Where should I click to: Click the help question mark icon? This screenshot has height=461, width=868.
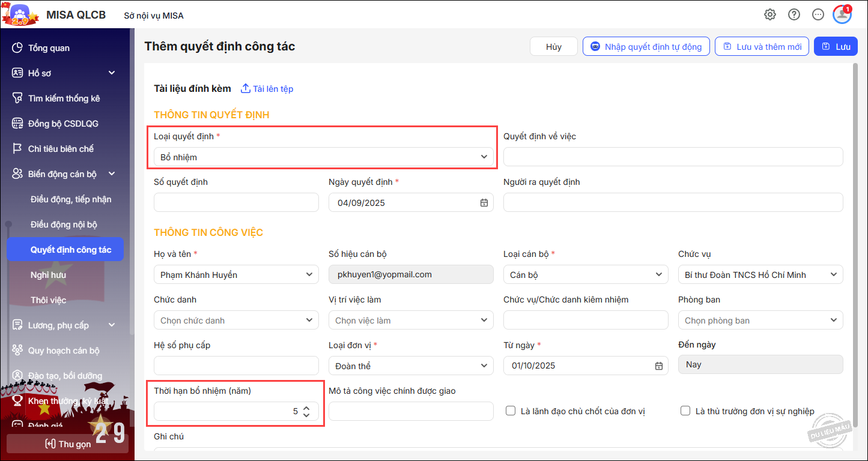point(794,15)
